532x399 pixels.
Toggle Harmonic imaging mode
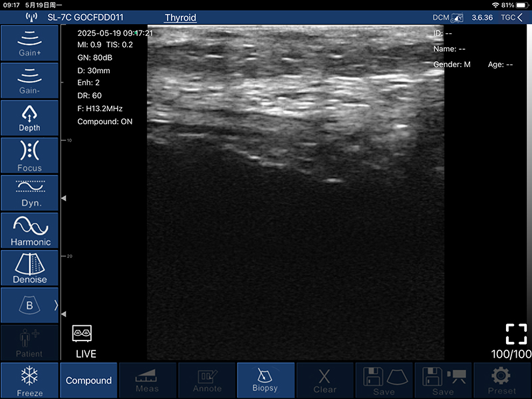29,230
